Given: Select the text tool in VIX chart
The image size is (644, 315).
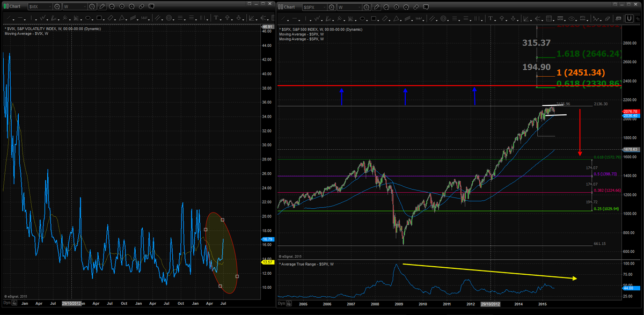Looking at the screenshot, I should [216, 18].
